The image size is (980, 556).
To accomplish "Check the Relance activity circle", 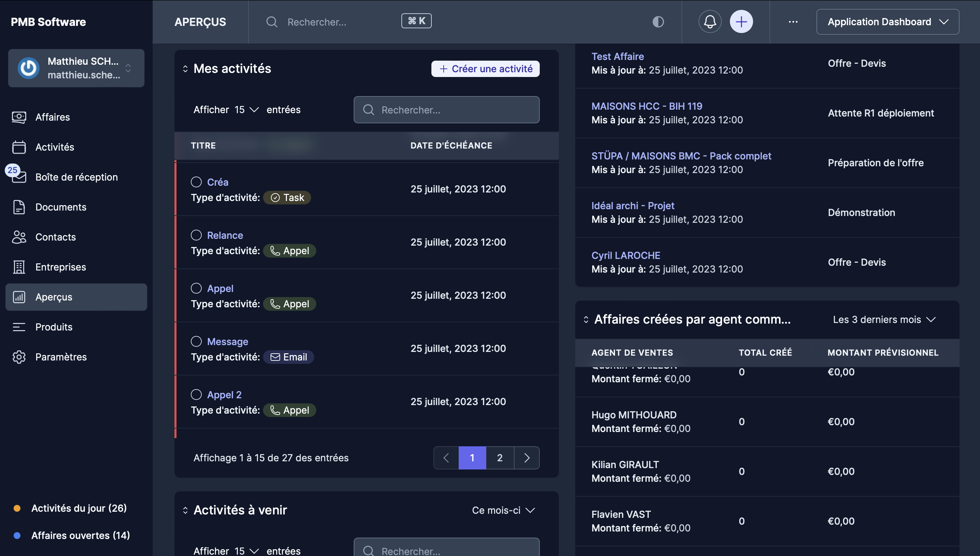I will click(x=196, y=235).
